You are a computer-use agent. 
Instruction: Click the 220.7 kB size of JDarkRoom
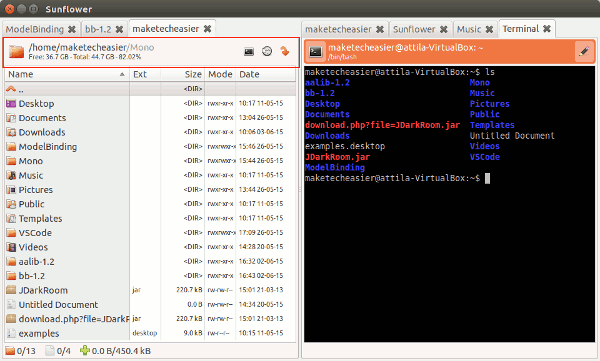pos(189,290)
